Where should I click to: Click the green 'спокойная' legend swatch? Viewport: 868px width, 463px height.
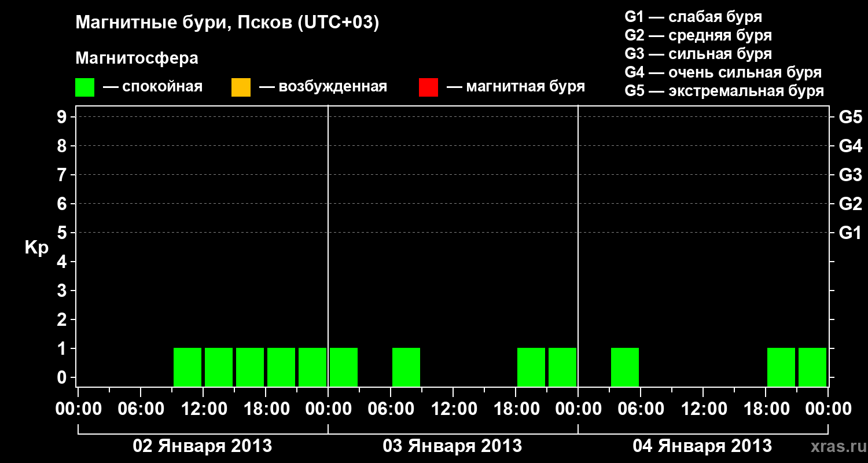coord(84,87)
